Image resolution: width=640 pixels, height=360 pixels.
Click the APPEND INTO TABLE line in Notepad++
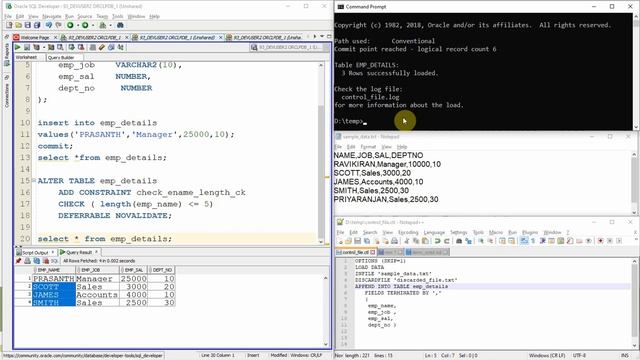402,287
